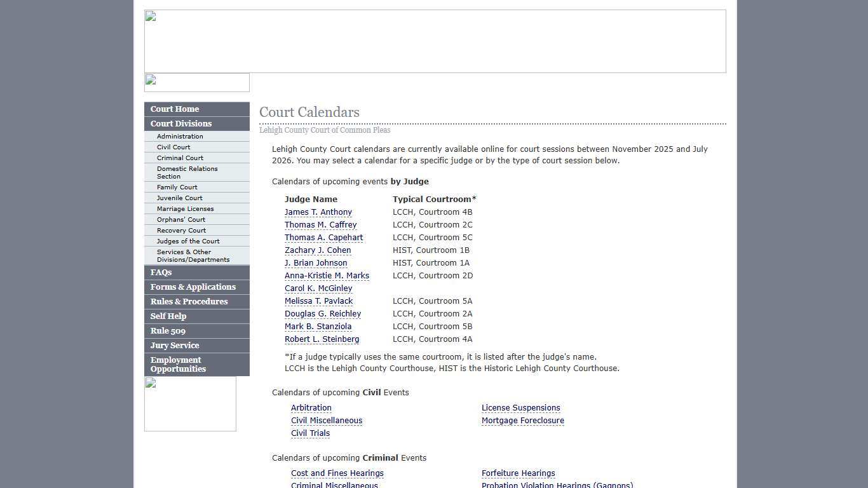View Jury Service information

pyautogui.click(x=175, y=345)
